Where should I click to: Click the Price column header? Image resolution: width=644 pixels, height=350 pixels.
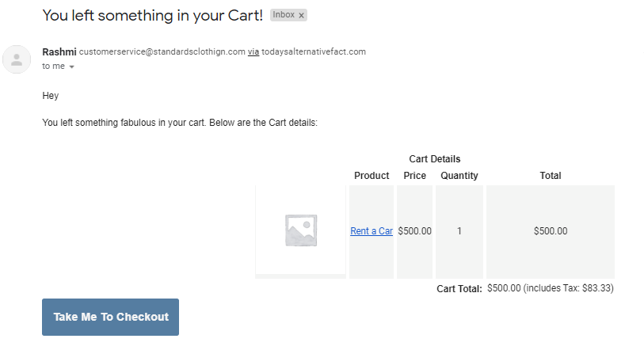415,176
